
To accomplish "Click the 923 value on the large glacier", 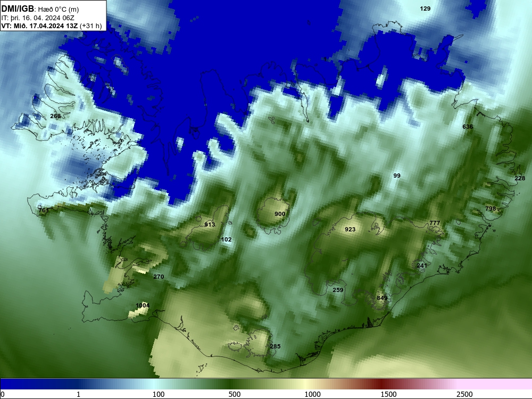I will [x=350, y=229].
